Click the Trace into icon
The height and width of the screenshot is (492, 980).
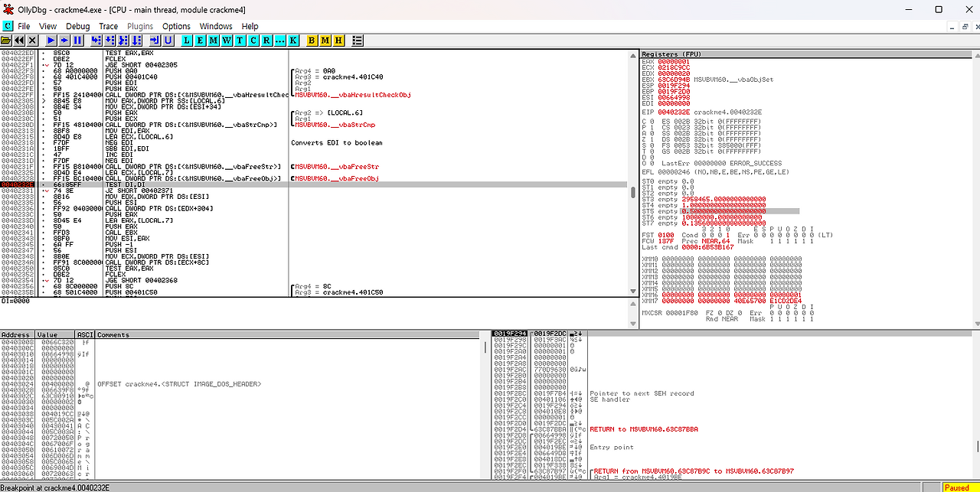pos(122,40)
